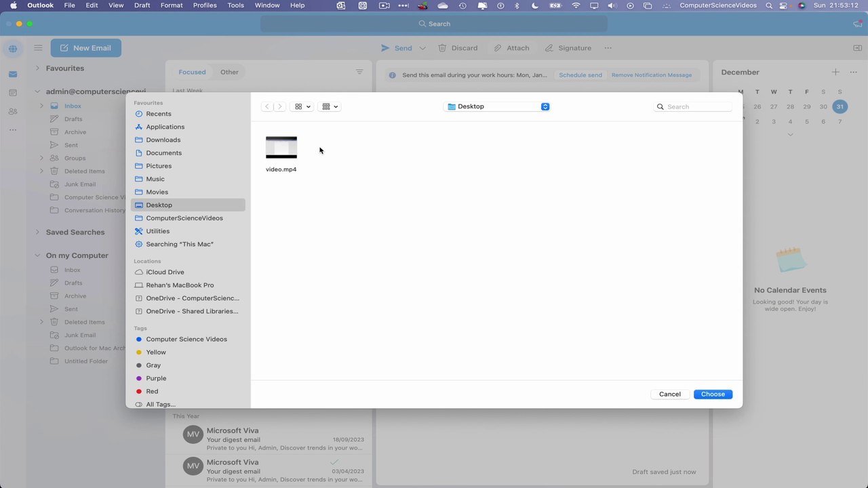The height and width of the screenshot is (488, 868).
Task: Open Recents in the sidebar
Action: pos(188,114)
